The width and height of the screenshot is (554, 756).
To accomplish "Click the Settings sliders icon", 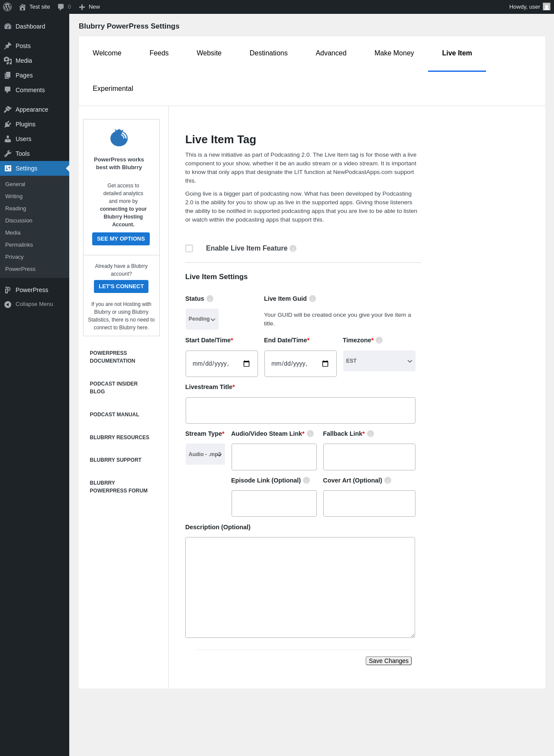I will (x=8, y=168).
